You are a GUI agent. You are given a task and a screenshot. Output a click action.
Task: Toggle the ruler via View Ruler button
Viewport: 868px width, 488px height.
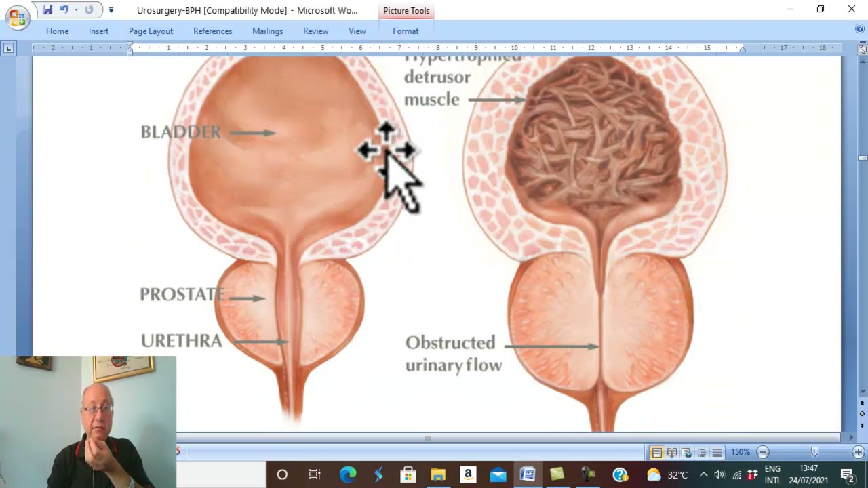coord(863,49)
